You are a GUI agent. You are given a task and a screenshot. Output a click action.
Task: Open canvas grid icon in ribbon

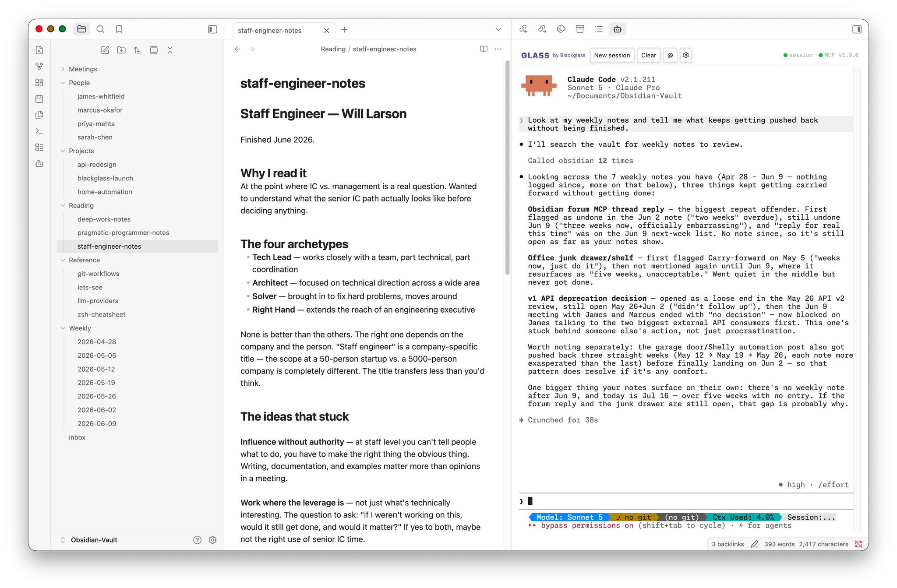click(39, 82)
